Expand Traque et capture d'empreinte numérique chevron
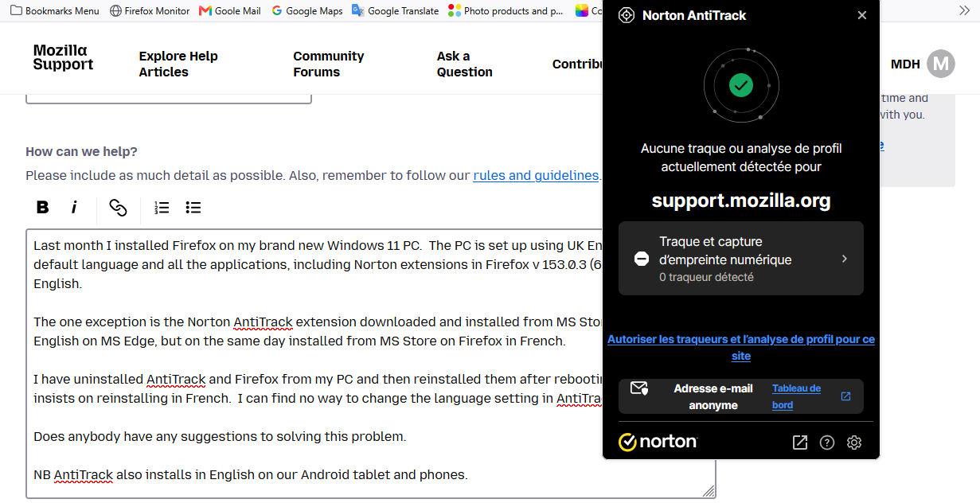The height and width of the screenshot is (503, 980). pyautogui.click(x=845, y=259)
